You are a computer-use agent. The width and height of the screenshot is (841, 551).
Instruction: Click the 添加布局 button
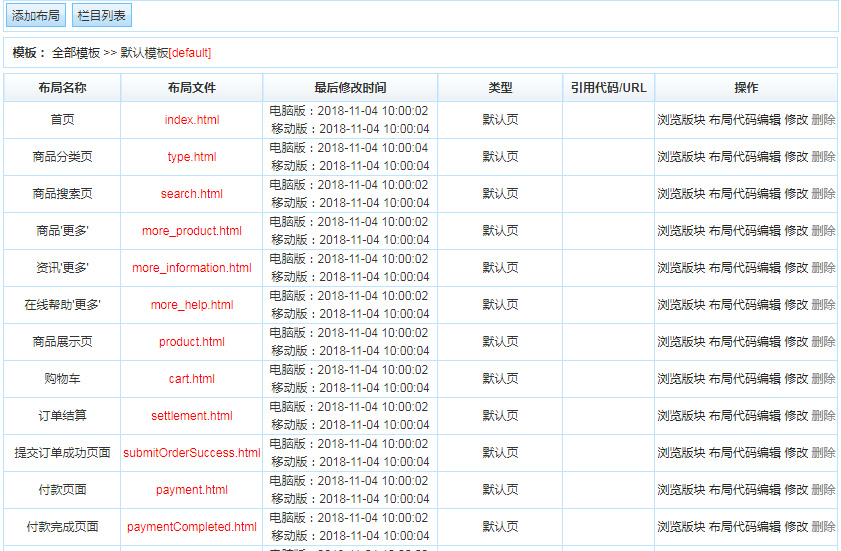pos(36,16)
